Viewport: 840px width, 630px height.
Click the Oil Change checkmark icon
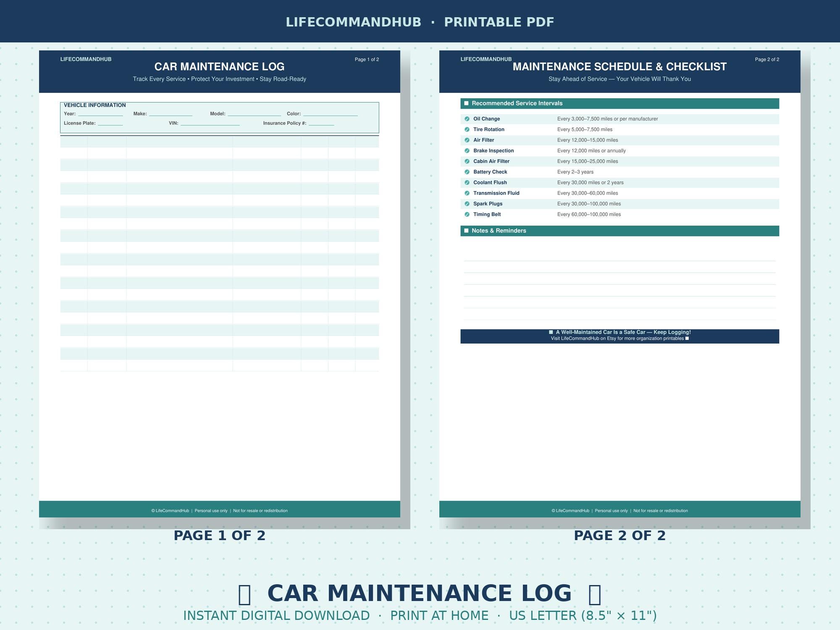coord(467,119)
